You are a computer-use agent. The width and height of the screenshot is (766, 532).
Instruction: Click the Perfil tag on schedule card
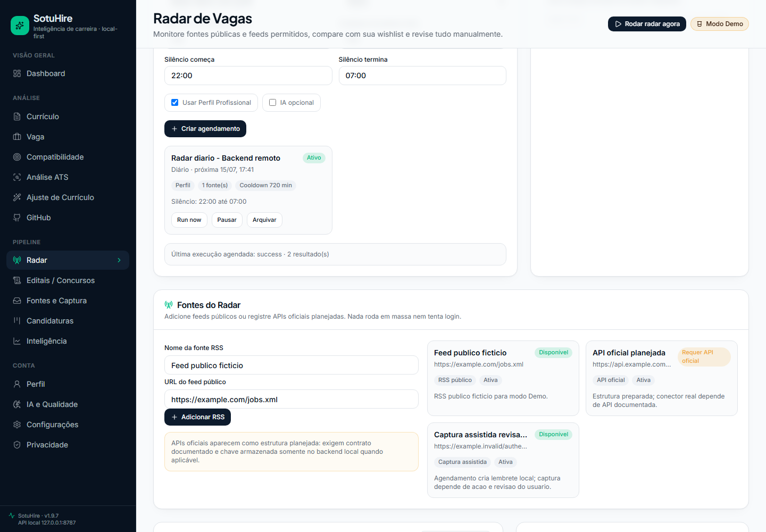182,185
